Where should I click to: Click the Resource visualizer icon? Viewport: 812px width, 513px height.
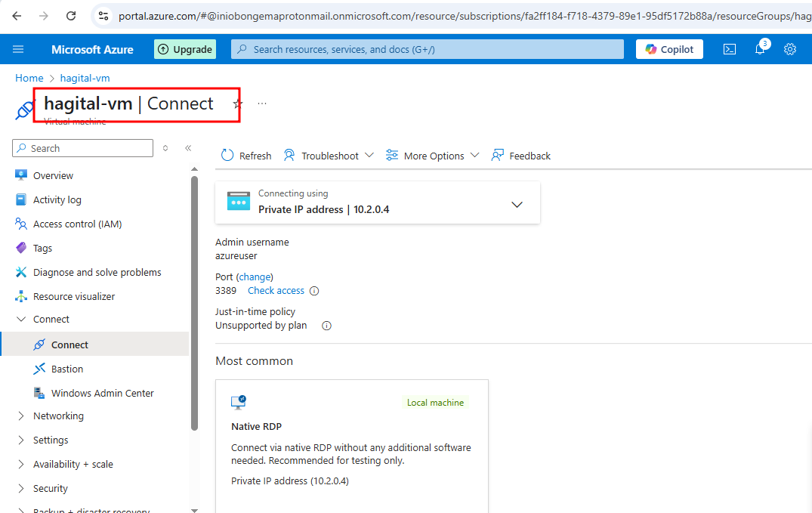coord(21,296)
